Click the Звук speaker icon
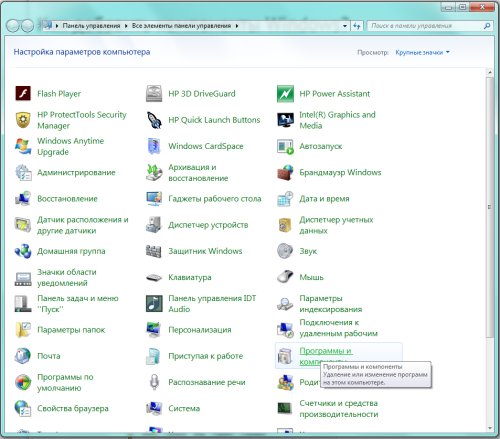Screen dimensions: 500x439 [285, 251]
